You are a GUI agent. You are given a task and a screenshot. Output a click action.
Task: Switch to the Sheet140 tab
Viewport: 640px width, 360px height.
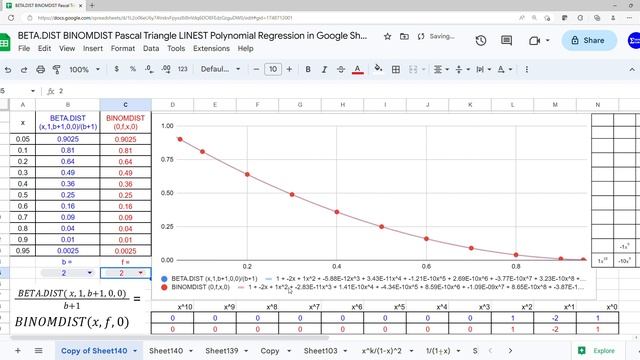click(166, 351)
